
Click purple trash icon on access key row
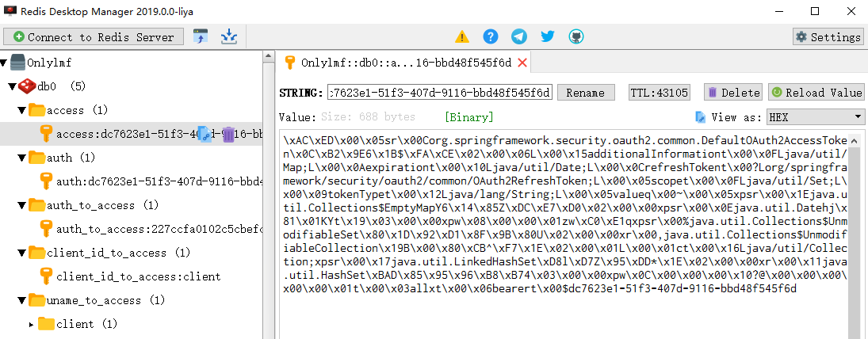[228, 135]
